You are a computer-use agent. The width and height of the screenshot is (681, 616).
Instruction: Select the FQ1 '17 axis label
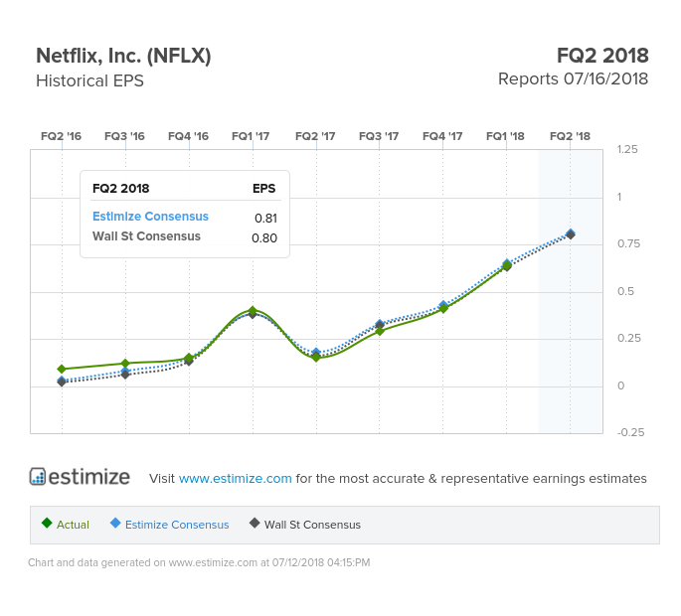click(x=251, y=136)
